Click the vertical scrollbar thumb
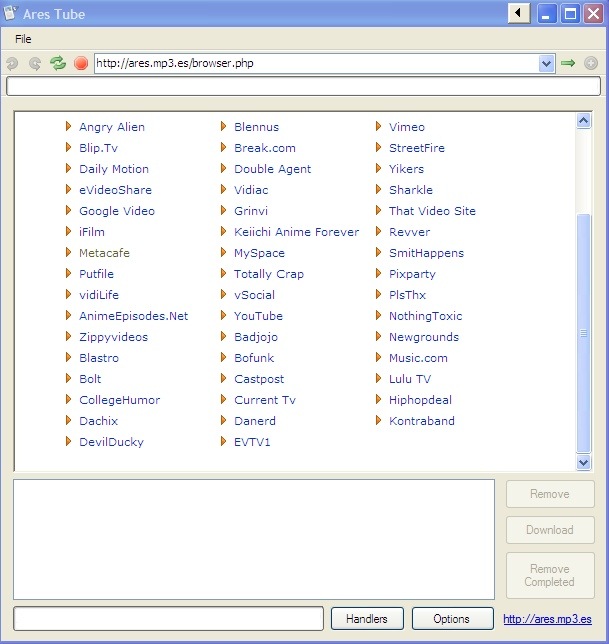 click(x=584, y=333)
